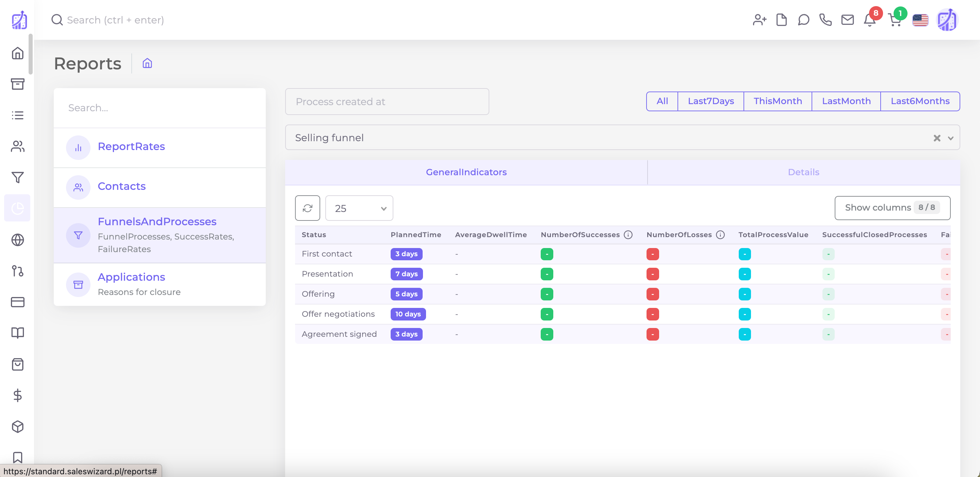The height and width of the screenshot is (477, 980).
Task: Open the email envelope icon in top bar
Action: pyautogui.click(x=848, y=20)
